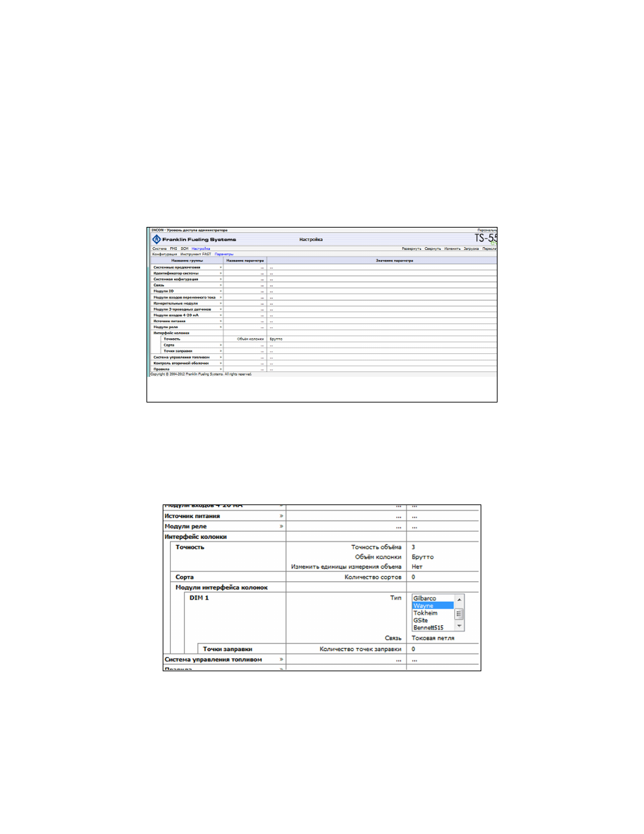Click Интерфейс колонки in the enlarged view
Viewport: 644px width, 834px height.
(x=196, y=537)
